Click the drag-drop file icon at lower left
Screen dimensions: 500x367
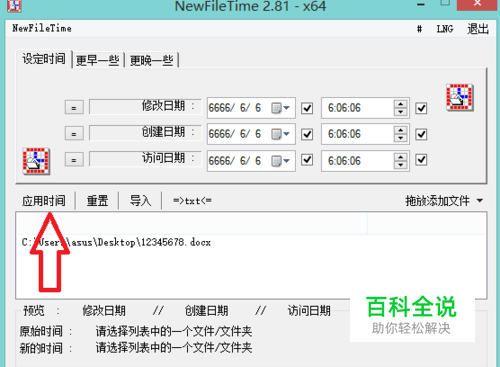(36, 161)
